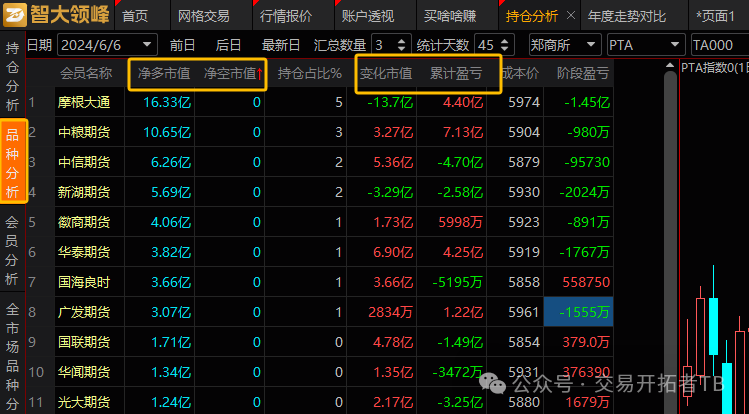Select the 中粮期货 member name
This screenshot has width=749, height=414.
click(x=84, y=132)
